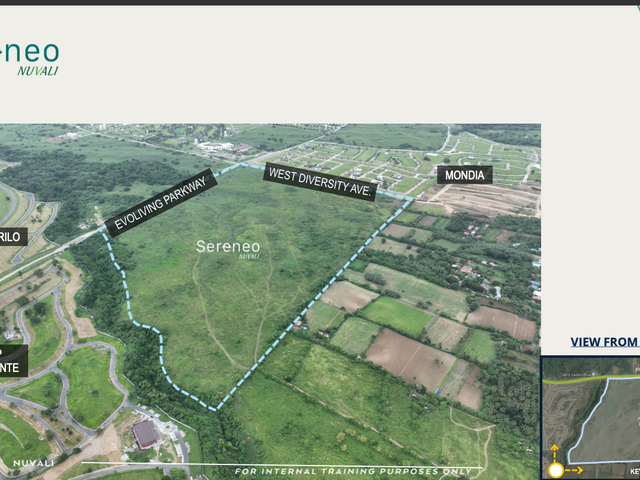This screenshot has width=640, height=480.
Task: Click the FOR INTERNAL TRAINING PURPOSES ONLY text
Action: click(x=353, y=471)
